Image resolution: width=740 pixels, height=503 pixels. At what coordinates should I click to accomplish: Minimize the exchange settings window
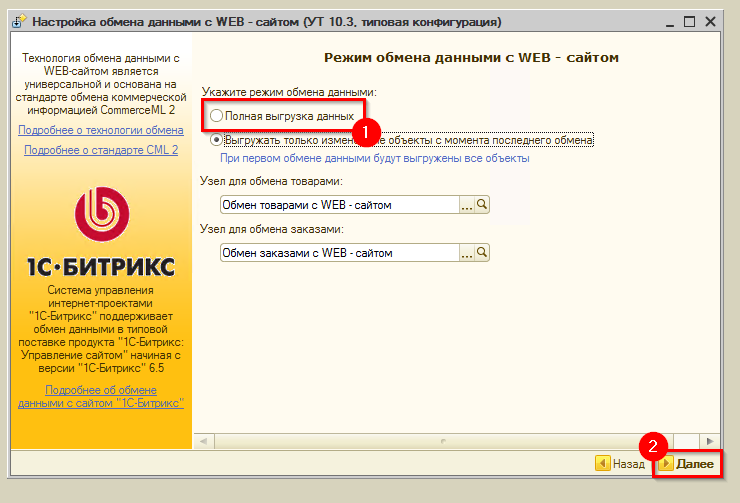point(670,22)
